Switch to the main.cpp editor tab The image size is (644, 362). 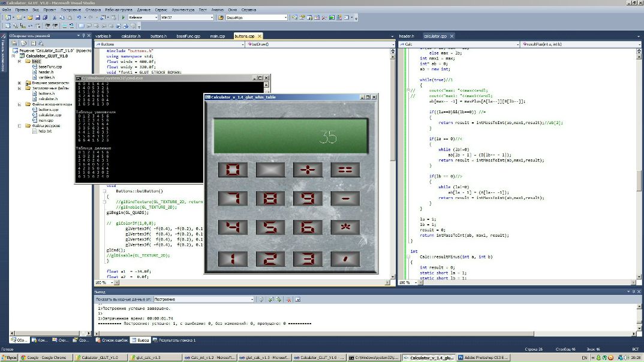click(216, 36)
